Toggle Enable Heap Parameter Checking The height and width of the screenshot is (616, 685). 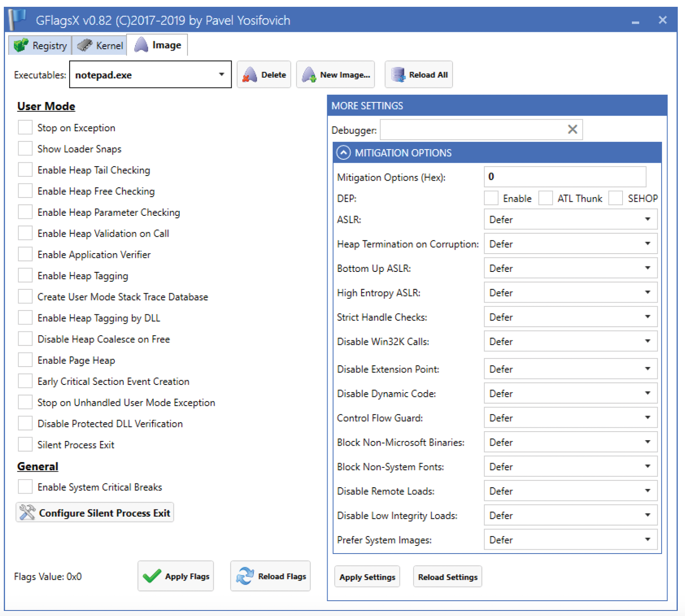(x=25, y=212)
